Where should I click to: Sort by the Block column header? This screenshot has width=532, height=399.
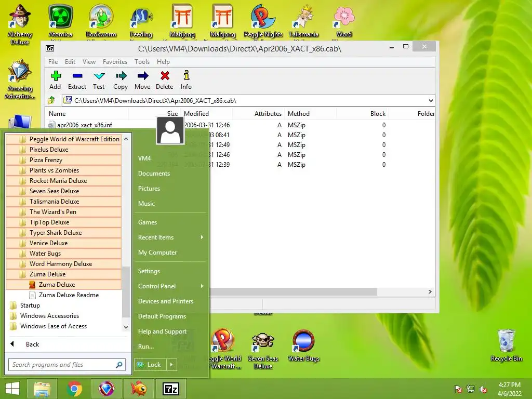pyautogui.click(x=362, y=114)
